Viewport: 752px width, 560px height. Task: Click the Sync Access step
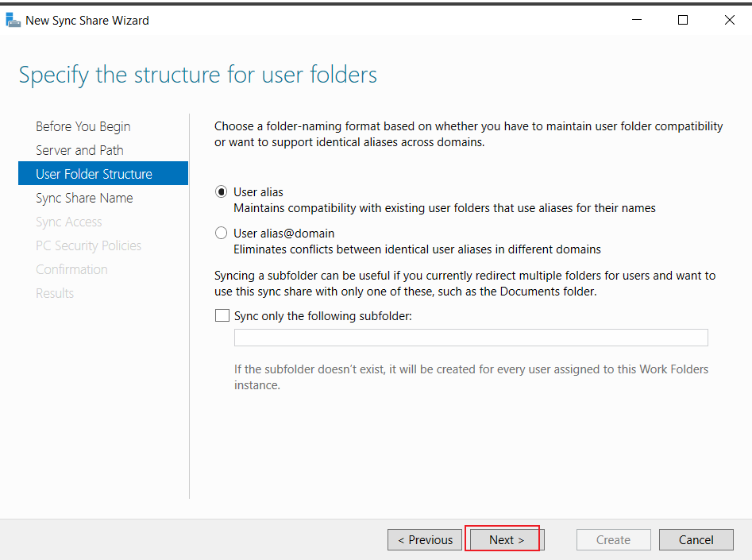coord(69,222)
